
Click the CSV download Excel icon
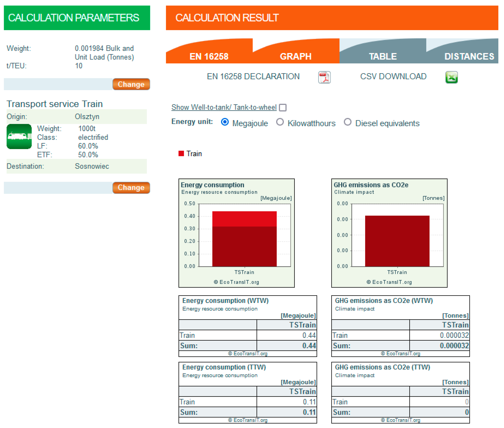[451, 77]
